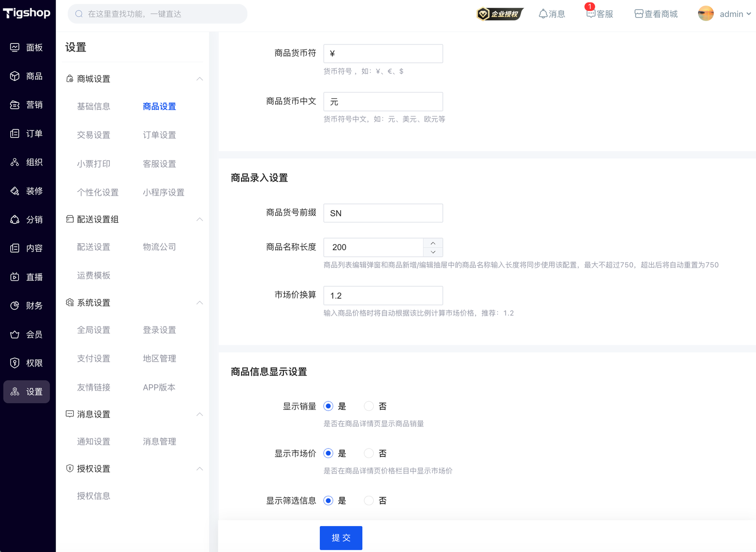Click the 客服 customer service icon
Screen dimensions: 756x552
click(x=591, y=14)
